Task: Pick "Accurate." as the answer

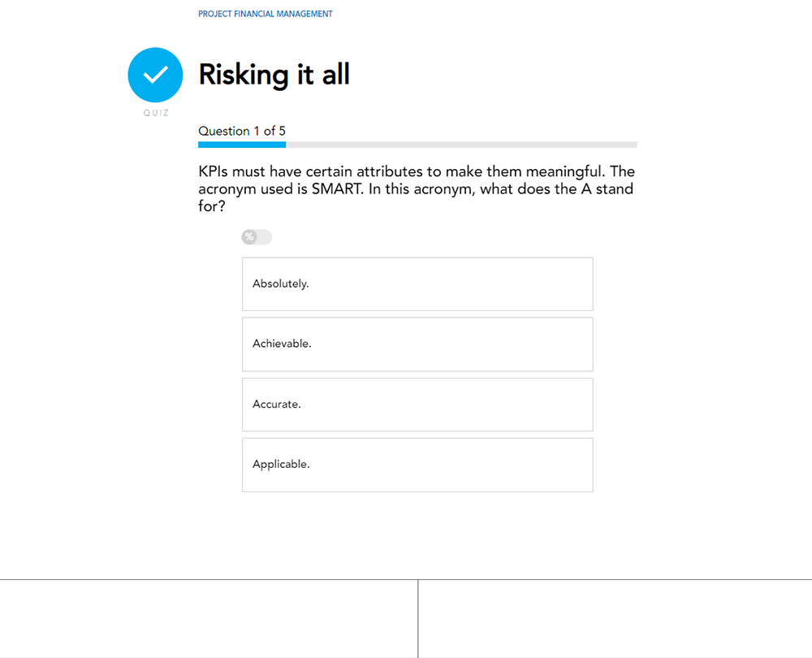Action: [417, 405]
